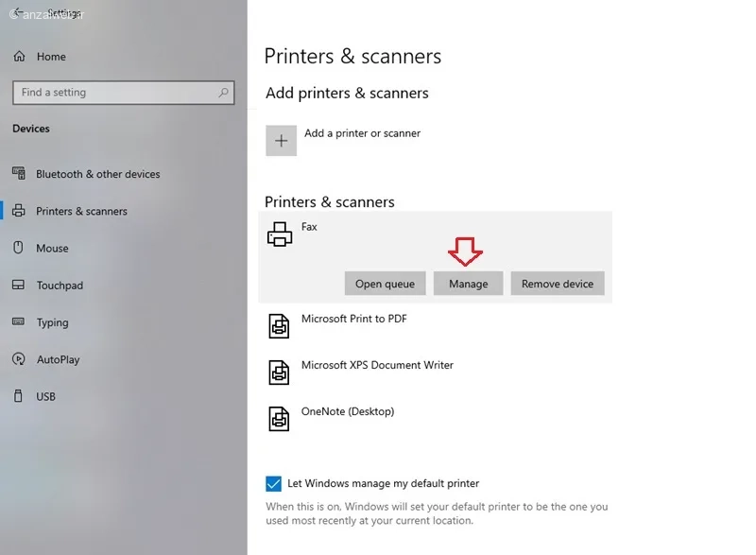Click the Fax printer icon
The image size is (756, 555).
(x=280, y=234)
